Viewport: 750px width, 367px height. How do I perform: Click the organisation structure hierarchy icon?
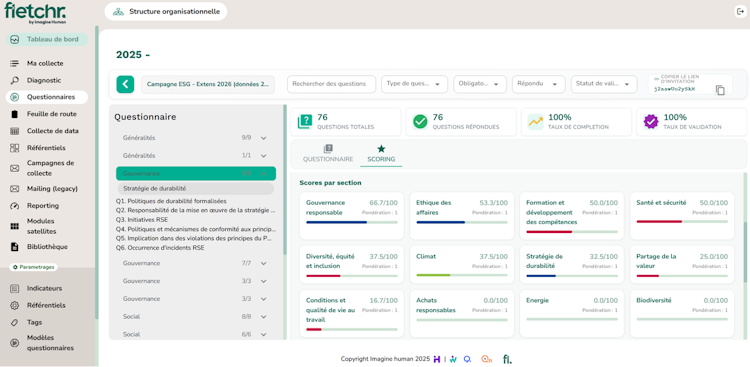(118, 11)
